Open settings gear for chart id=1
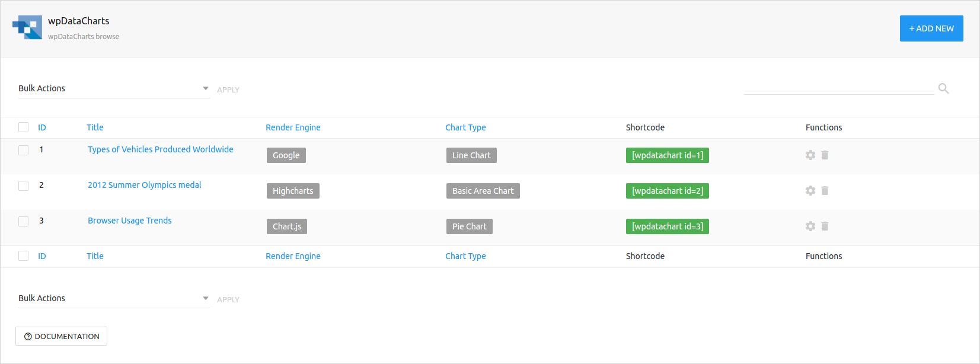The height and width of the screenshot is (364, 980). [810, 155]
